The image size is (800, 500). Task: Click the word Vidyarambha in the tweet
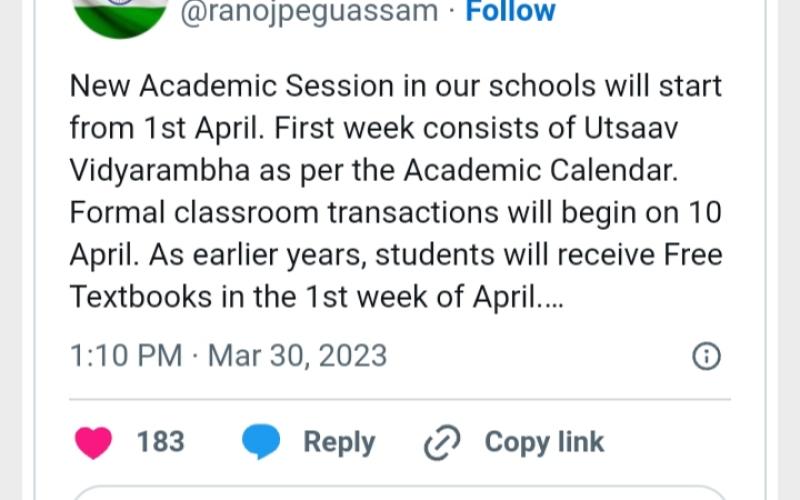click(x=160, y=172)
